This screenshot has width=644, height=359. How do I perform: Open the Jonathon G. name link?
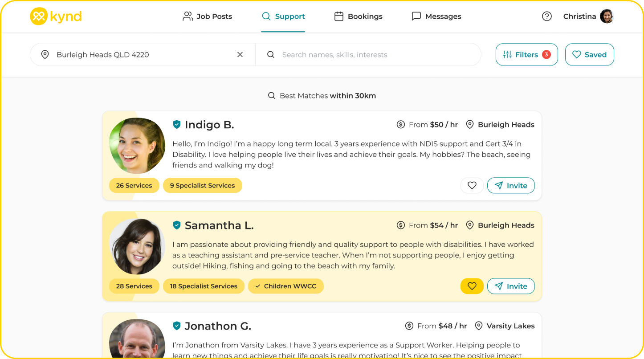click(218, 326)
